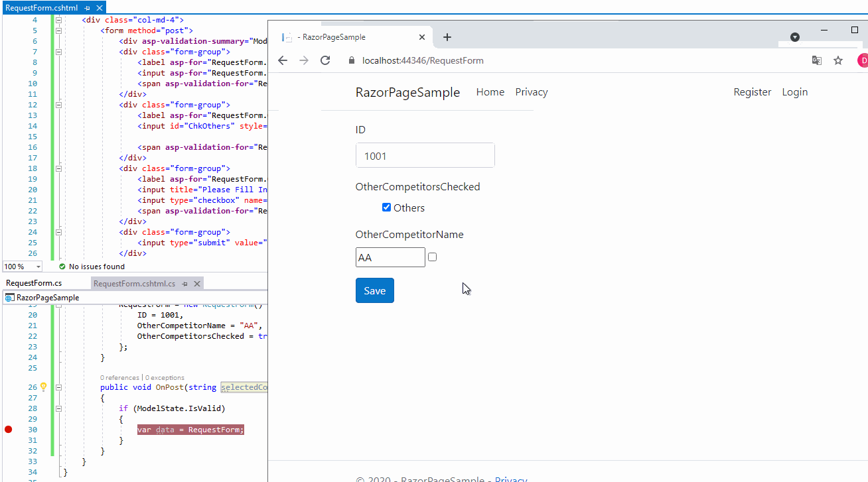Screen dimensions: 868x482
Task: Click inside the ID input showing 1001
Action: [x=425, y=155]
